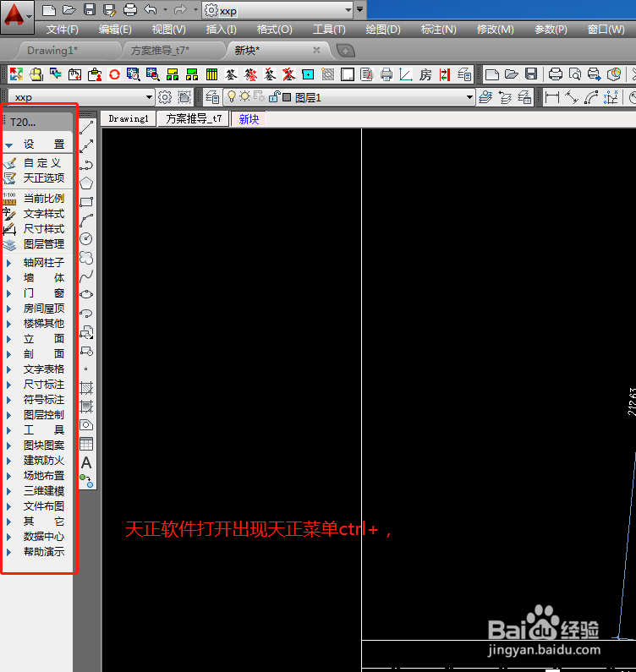The image size is (636, 672).
Task: Open the xxp workspace dropdown below toolbar
Action: tap(149, 97)
